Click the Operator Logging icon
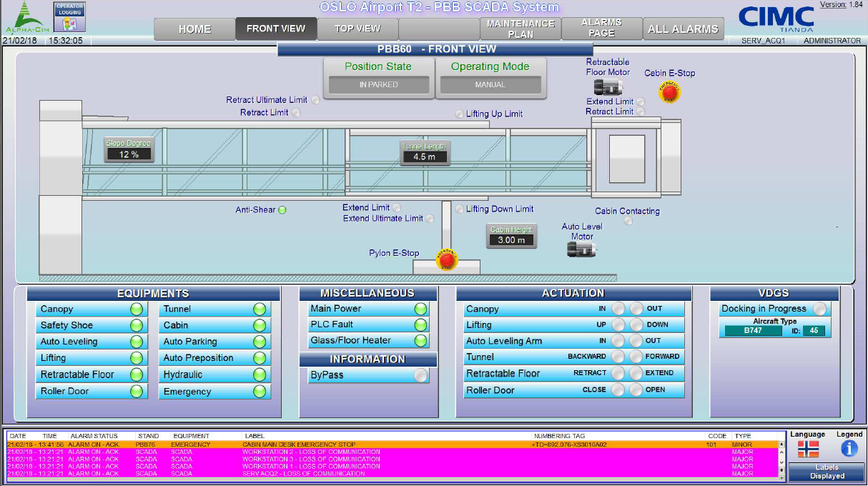The height and width of the screenshot is (486, 868). [69, 17]
